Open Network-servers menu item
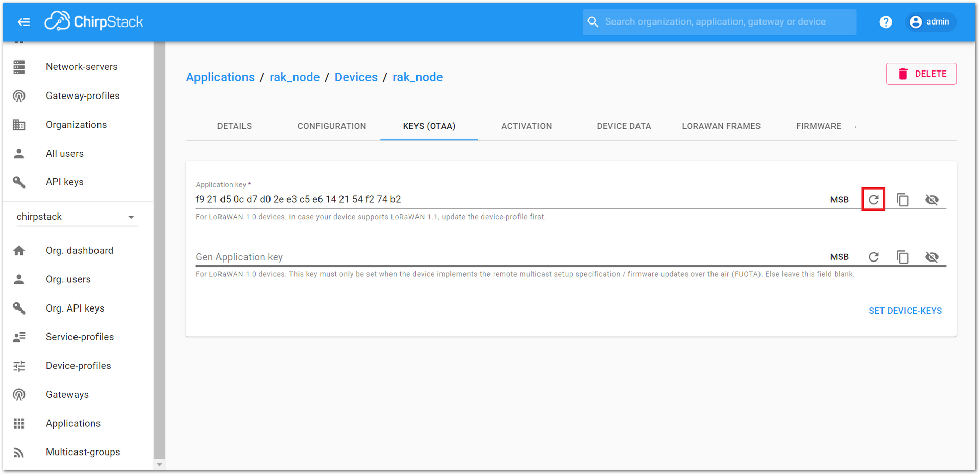 (x=78, y=67)
